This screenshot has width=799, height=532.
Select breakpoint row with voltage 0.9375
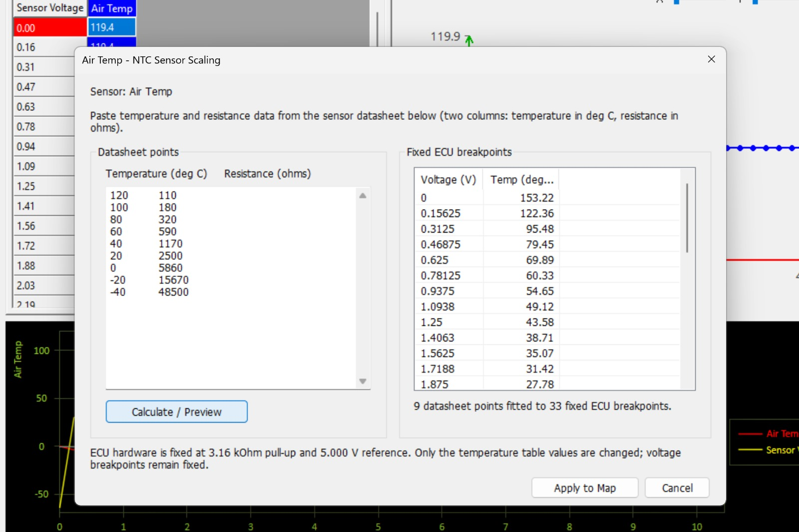tap(547, 290)
